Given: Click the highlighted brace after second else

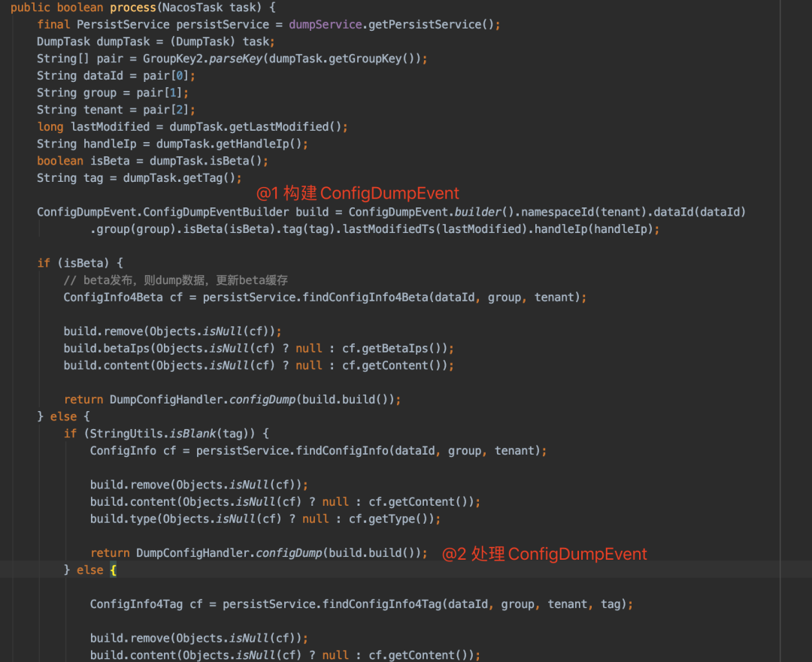Looking at the screenshot, I should 113,570.
